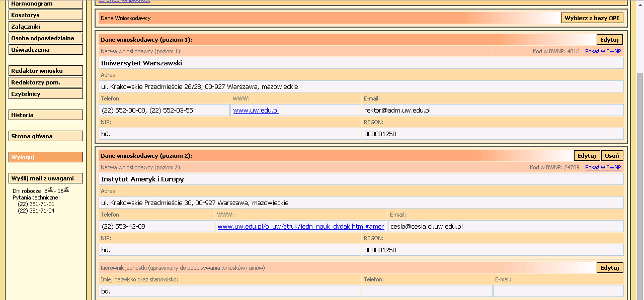This screenshot has height=300, width=644.
Task: Edit Dane wnioskodawcy poziom 2
Action: (x=587, y=156)
